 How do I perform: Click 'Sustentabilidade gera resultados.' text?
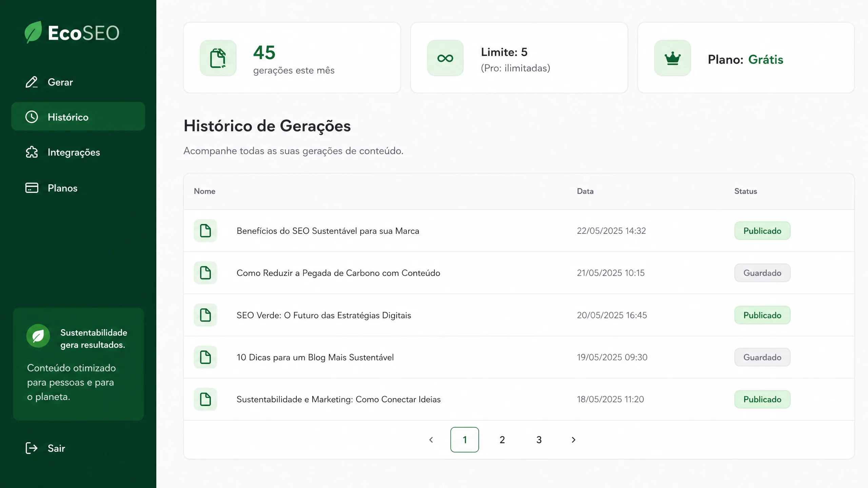pyautogui.click(x=94, y=339)
